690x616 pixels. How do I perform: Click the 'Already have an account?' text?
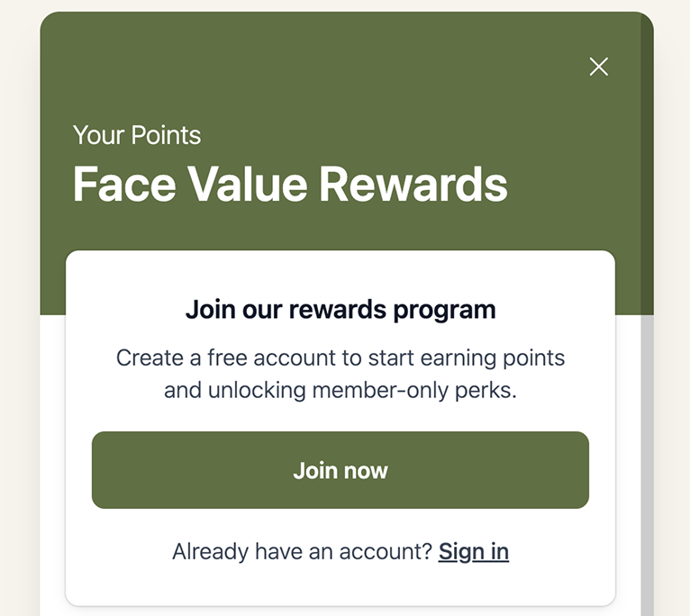coord(303,551)
